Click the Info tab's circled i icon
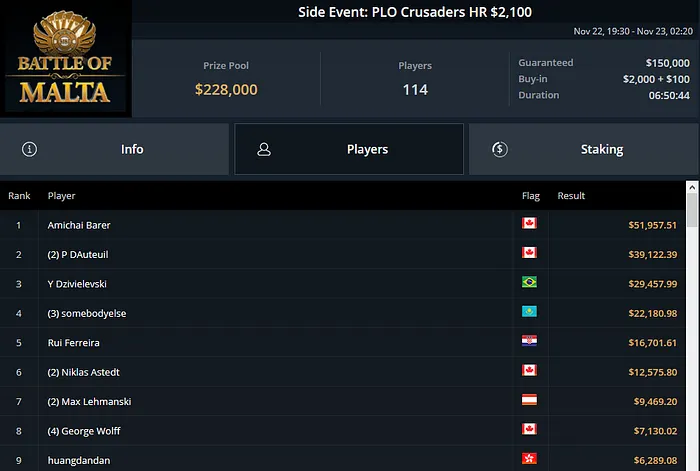The width and height of the screenshot is (700, 471). coord(30,149)
